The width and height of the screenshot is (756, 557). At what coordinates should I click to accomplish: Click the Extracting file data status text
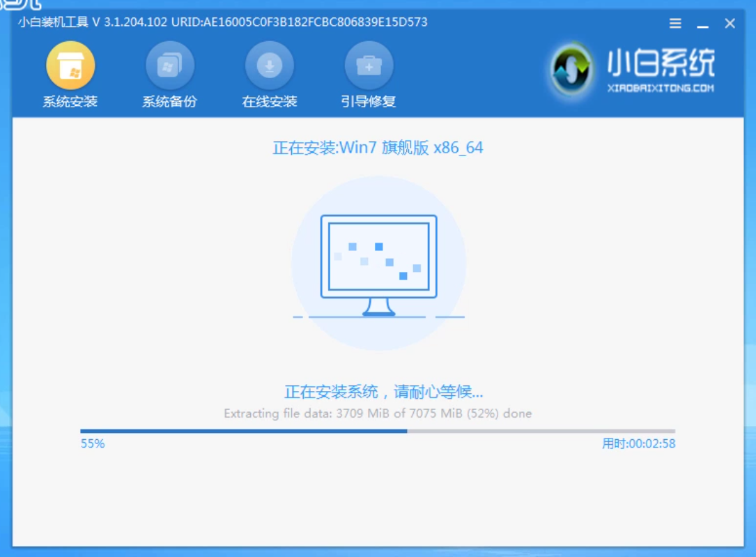(378, 413)
